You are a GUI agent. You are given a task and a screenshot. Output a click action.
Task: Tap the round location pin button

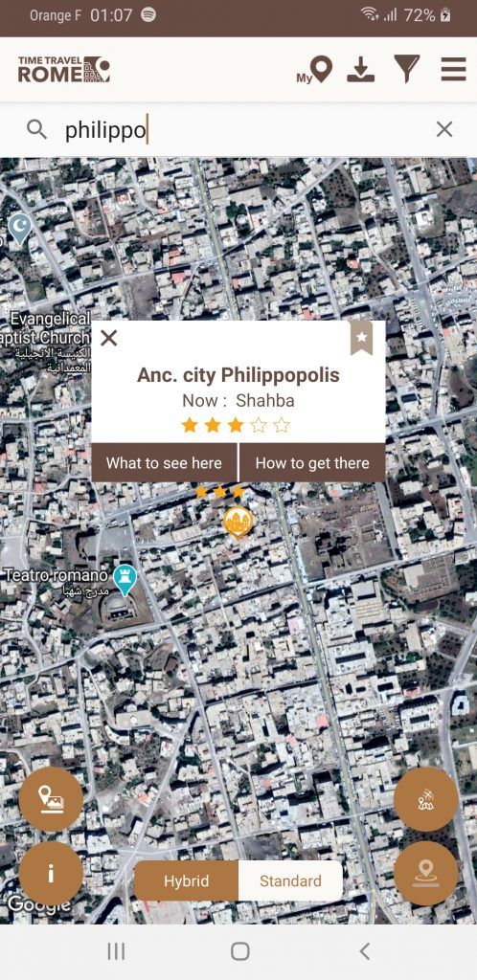[x=425, y=874]
